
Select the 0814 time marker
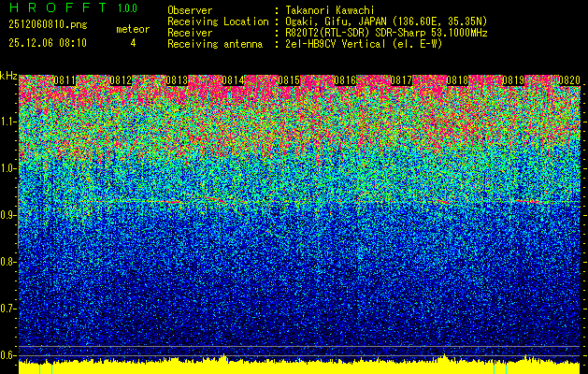(x=233, y=80)
